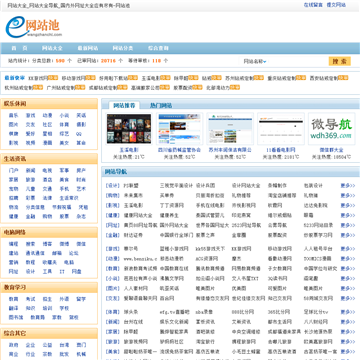Open the 四川省药械监管协会 link
360x360 pixels.
[x=179, y=150]
